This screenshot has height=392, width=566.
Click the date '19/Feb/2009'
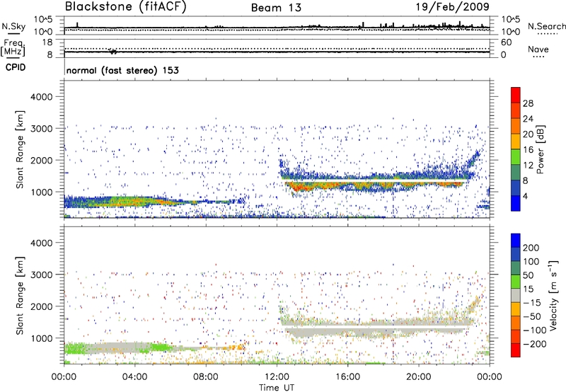pyautogui.click(x=452, y=7)
